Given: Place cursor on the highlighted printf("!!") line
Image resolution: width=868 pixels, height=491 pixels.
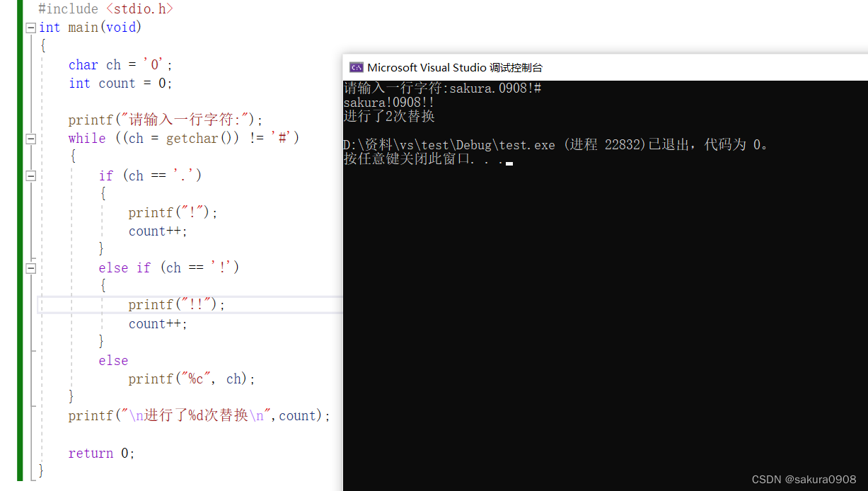Looking at the screenshot, I should pyautogui.click(x=175, y=304).
